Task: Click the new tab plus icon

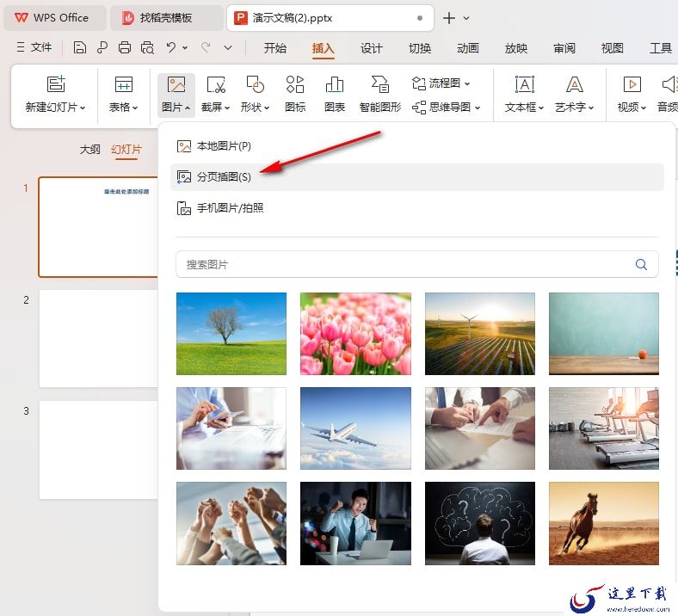Action: tap(449, 18)
